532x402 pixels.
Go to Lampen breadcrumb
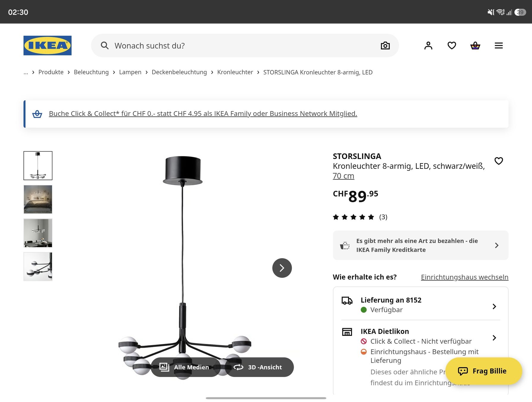pyautogui.click(x=130, y=72)
